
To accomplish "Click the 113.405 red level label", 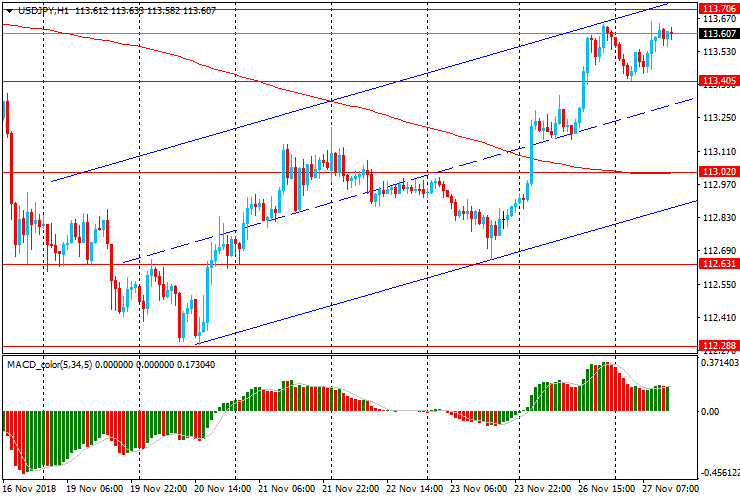I will tap(719, 81).
